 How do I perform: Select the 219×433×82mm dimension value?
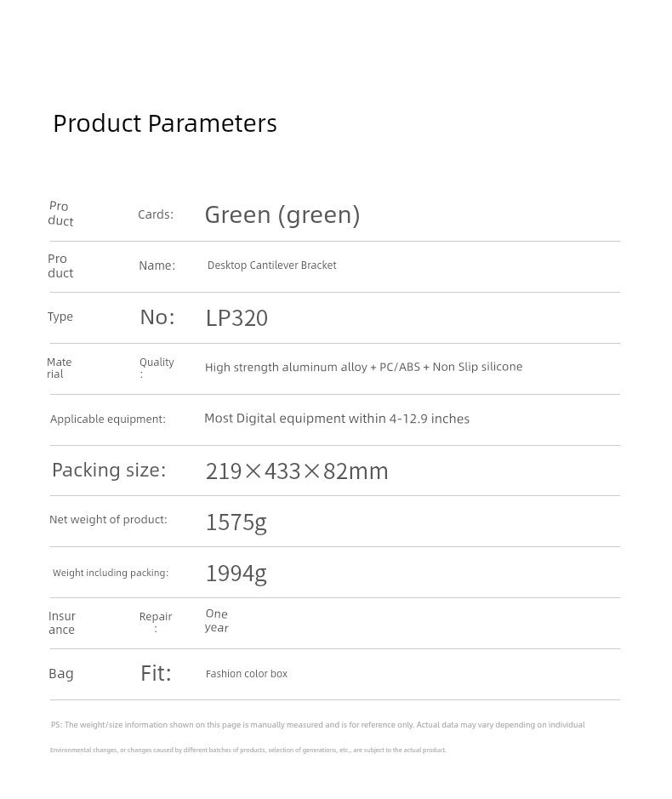point(297,471)
